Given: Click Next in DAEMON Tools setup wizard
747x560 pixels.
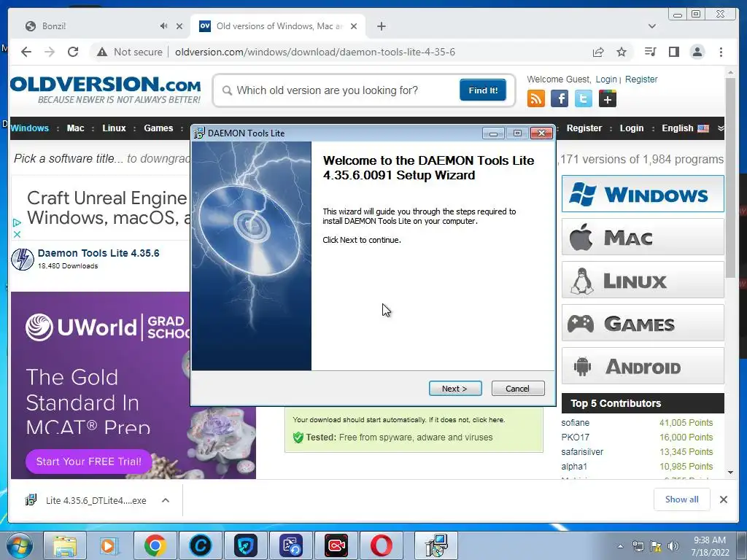Looking at the screenshot, I should tap(455, 389).
